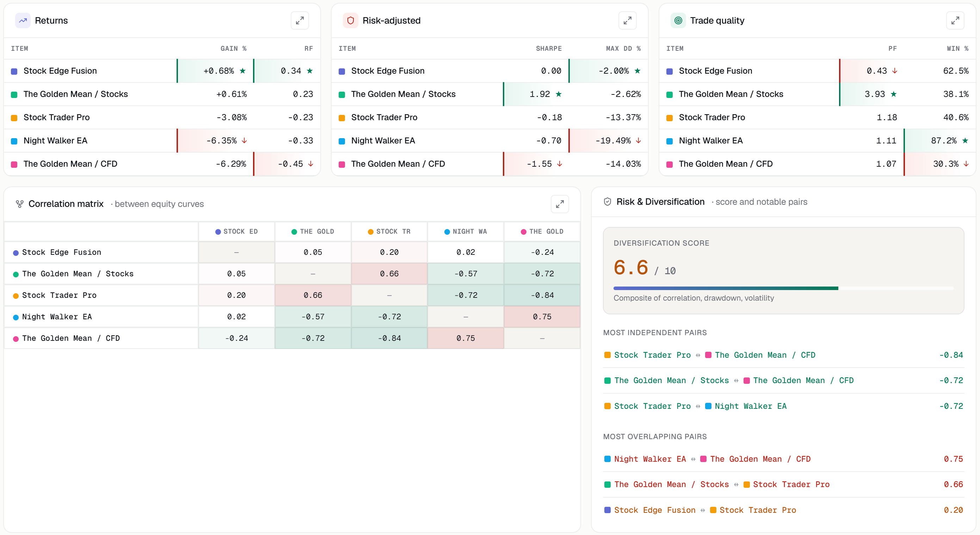Click 62.5% win rate of Stock Edge Fusion
Viewport: 980px width, 535px height.
956,71
